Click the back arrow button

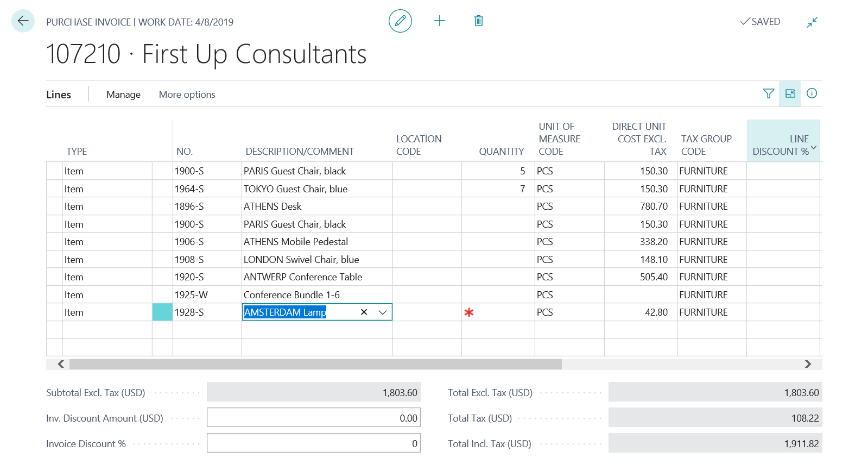click(x=23, y=21)
